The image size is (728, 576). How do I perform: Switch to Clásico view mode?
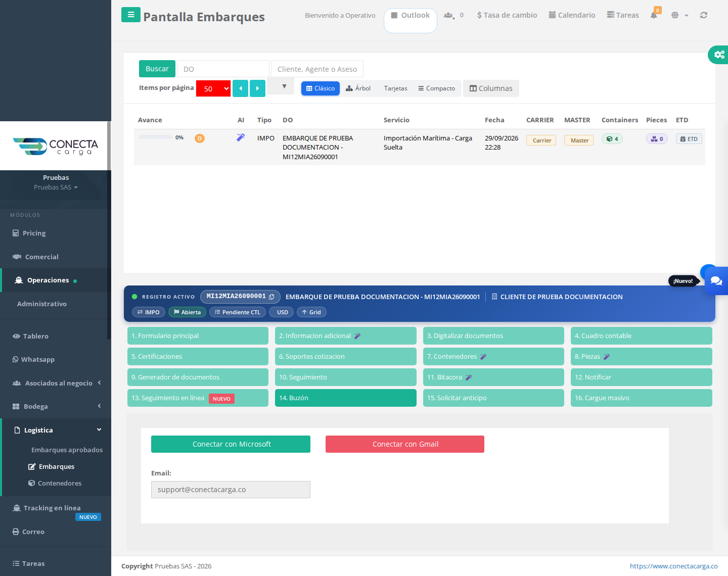click(x=321, y=88)
